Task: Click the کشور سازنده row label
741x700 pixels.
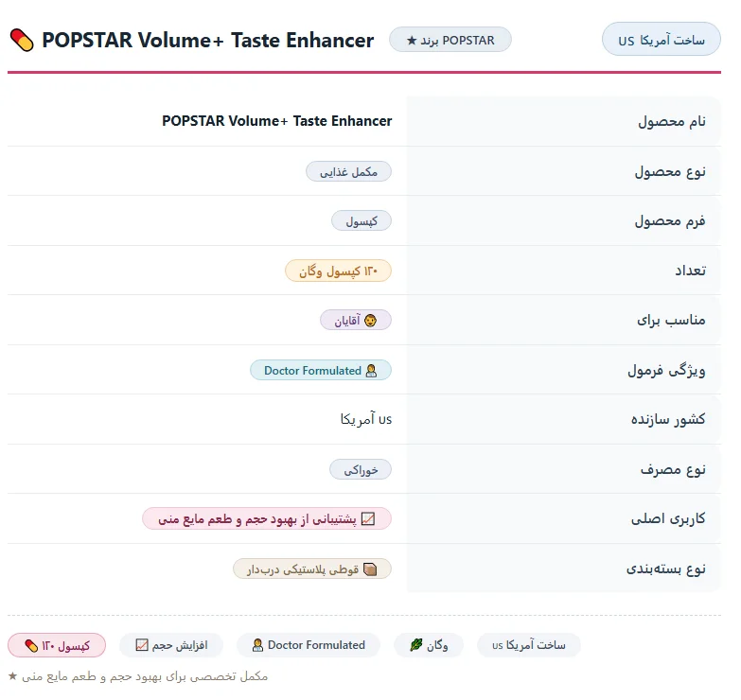Action: click(x=668, y=419)
